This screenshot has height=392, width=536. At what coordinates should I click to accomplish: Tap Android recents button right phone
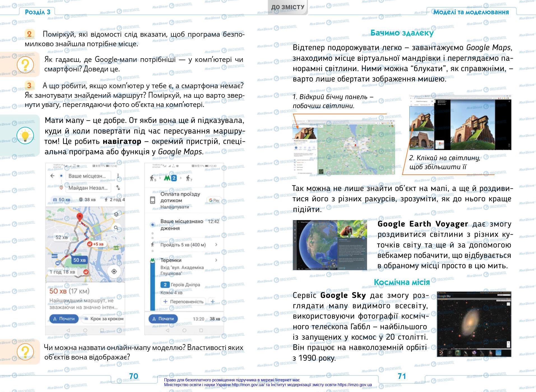tap(201, 330)
